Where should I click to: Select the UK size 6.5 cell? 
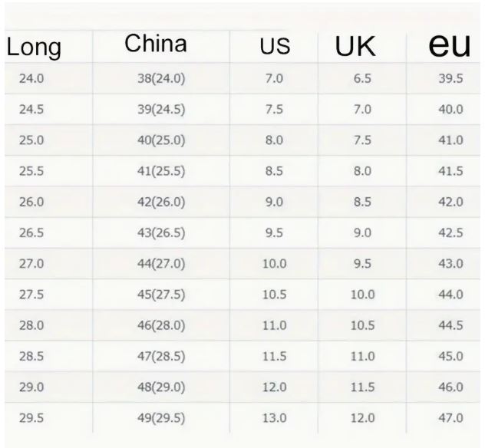pyautogui.click(x=362, y=78)
